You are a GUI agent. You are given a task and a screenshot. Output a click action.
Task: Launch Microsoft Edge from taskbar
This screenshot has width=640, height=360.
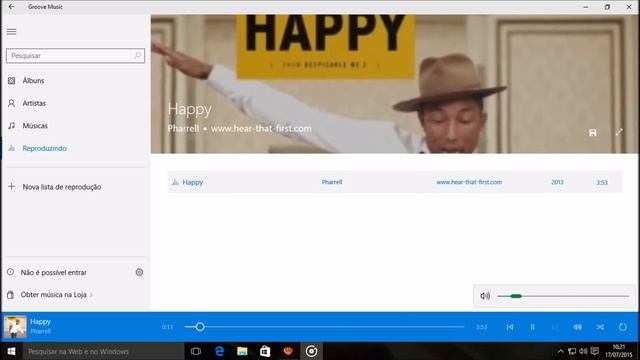point(219,351)
